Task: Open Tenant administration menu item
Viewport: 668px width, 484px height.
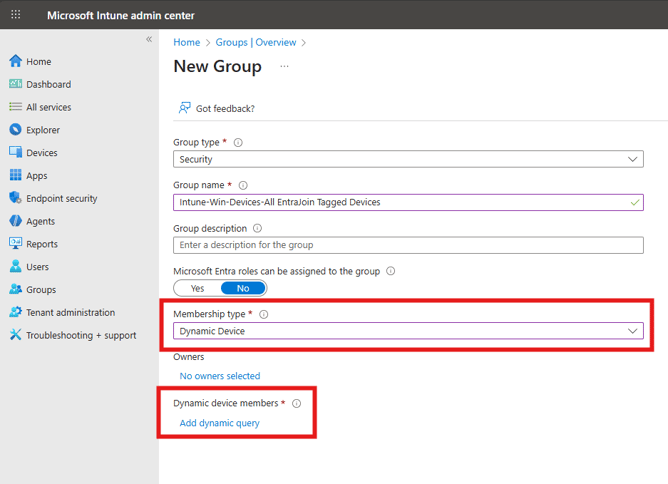Action: pyautogui.click(x=70, y=312)
